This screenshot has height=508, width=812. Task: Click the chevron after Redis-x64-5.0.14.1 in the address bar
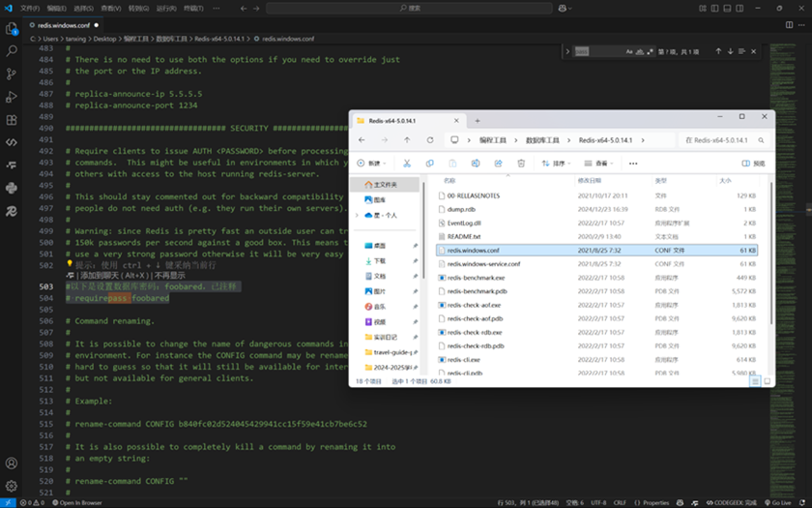coord(643,140)
